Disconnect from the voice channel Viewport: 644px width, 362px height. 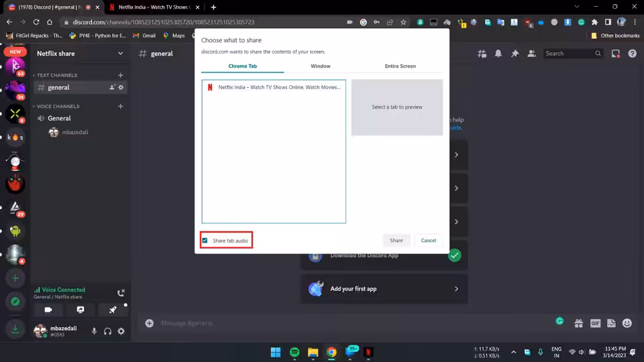click(x=121, y=293)
